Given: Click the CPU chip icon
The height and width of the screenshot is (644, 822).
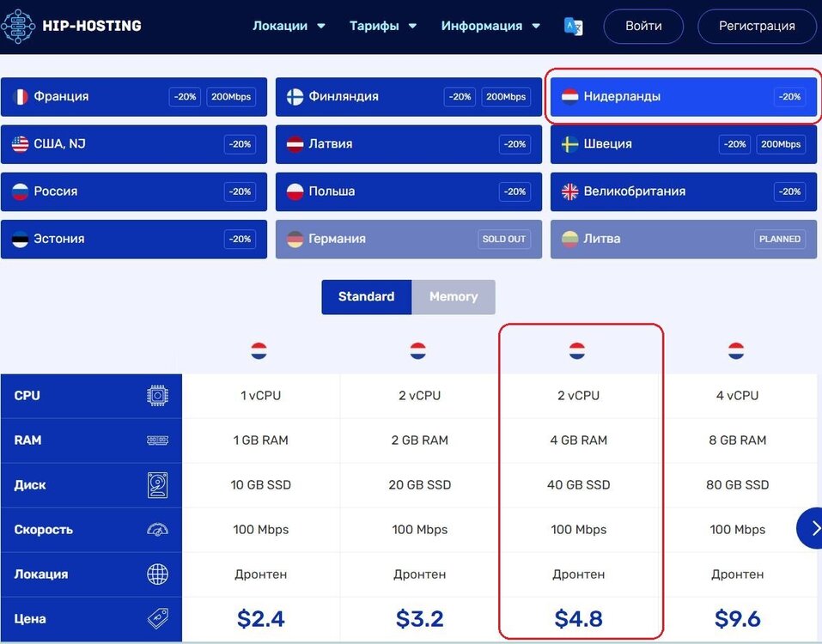Looking at the screenshot, I should click(x=157, y=396).
